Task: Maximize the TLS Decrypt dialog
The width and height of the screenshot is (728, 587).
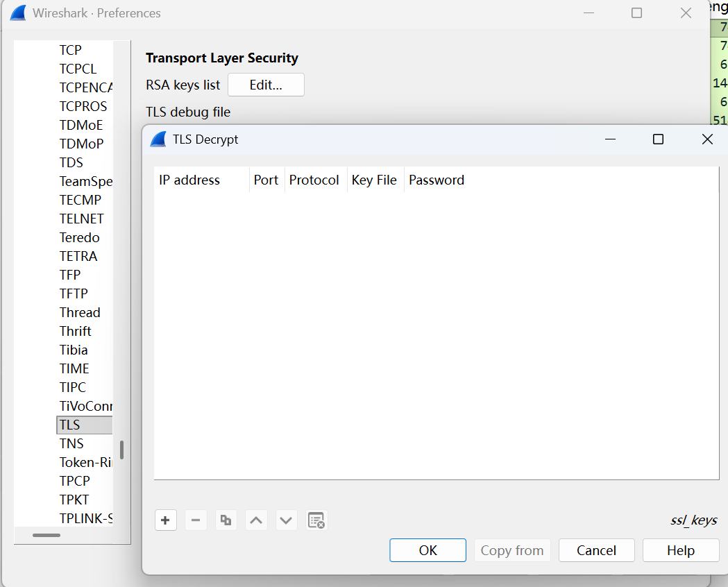Action: (658, 139)
